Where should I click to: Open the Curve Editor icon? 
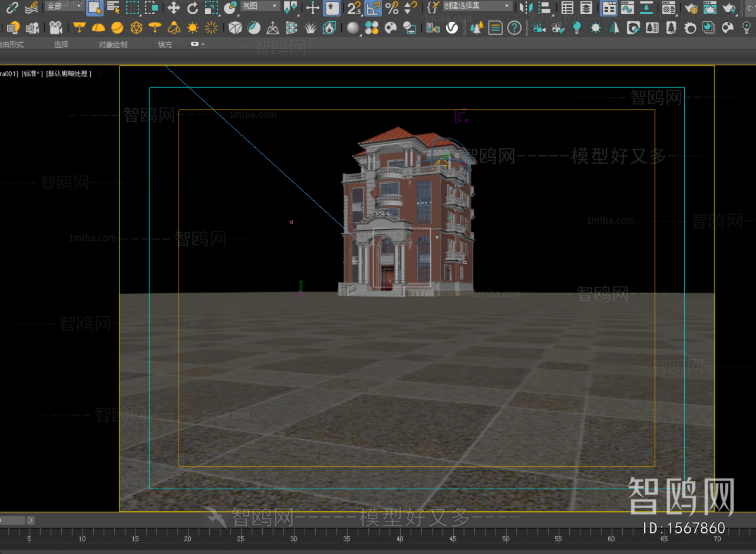[628, 7]
